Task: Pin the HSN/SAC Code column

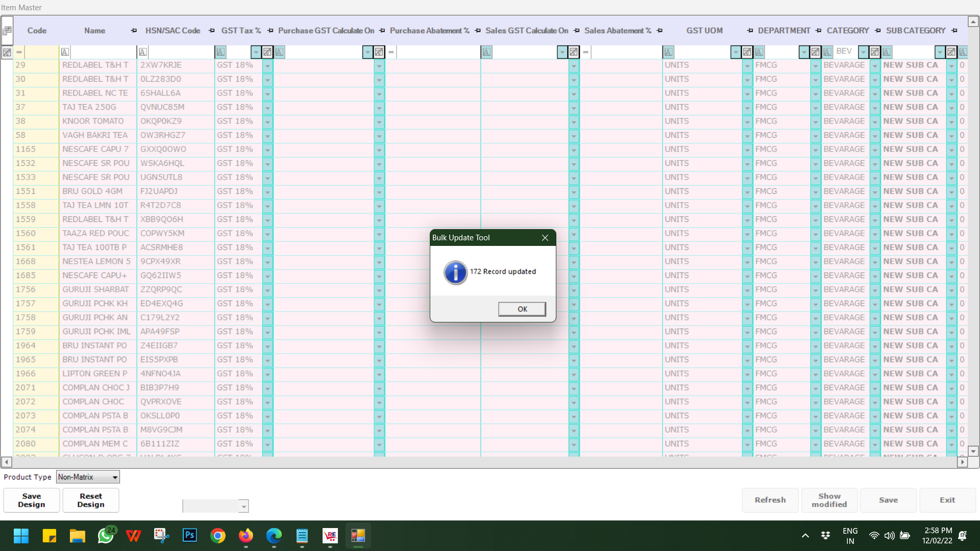Action: (211, 31)
